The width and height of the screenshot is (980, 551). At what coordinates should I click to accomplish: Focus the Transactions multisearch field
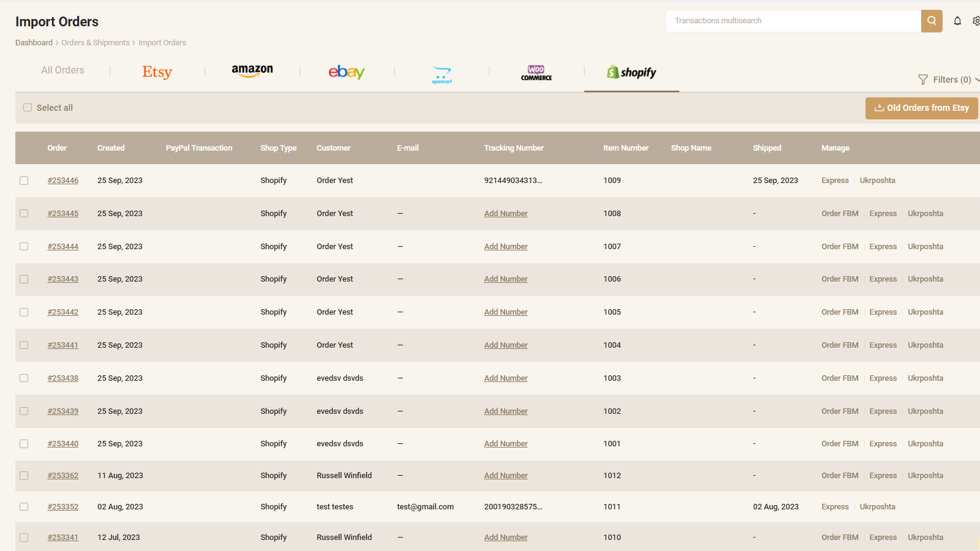click(793, 21)
